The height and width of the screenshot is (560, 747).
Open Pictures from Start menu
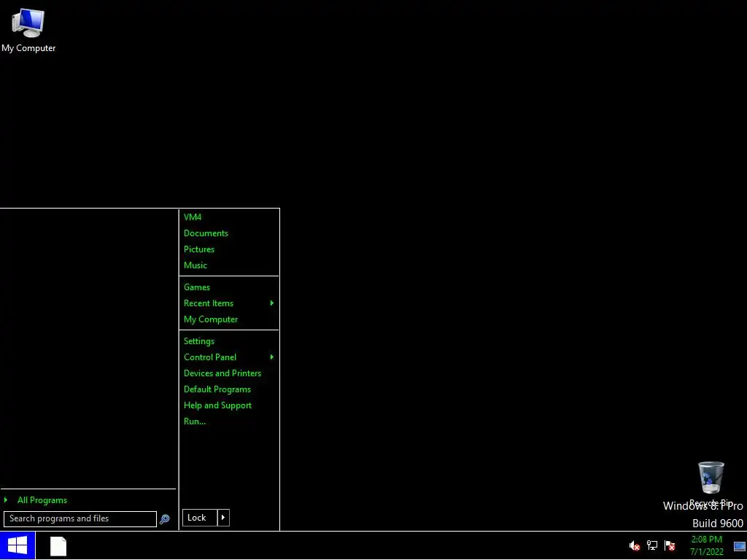[x=199, y=249]
